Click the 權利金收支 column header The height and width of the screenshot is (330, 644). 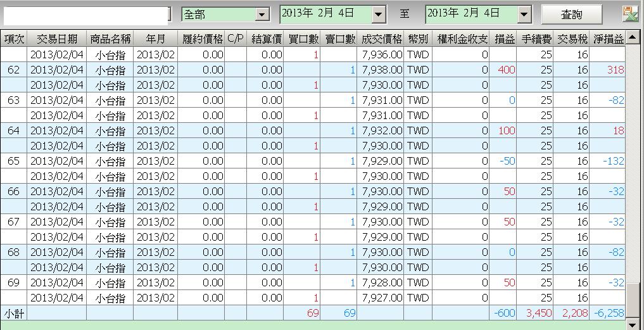(461, 39)
